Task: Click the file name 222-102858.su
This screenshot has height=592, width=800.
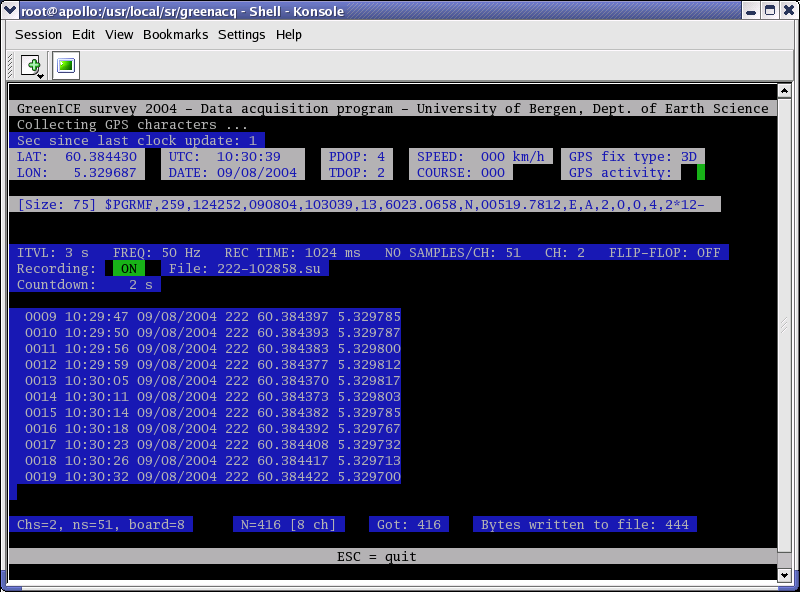Action: [x=269, y=268]
